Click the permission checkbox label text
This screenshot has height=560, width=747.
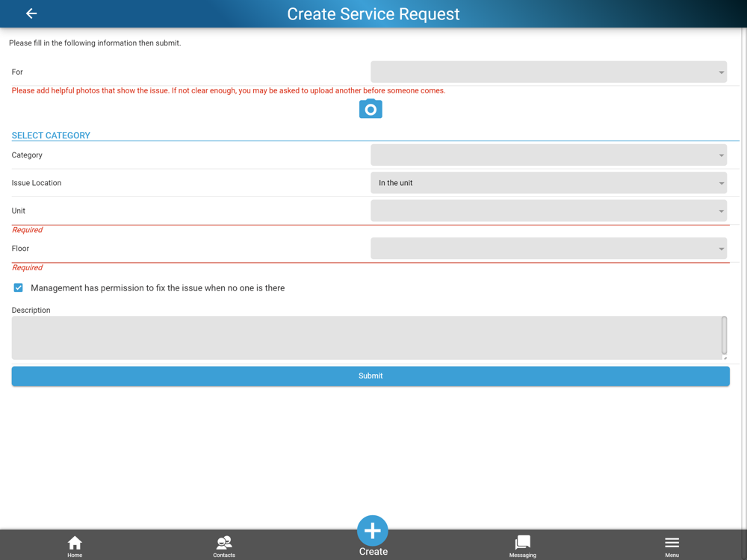point(158,288)
